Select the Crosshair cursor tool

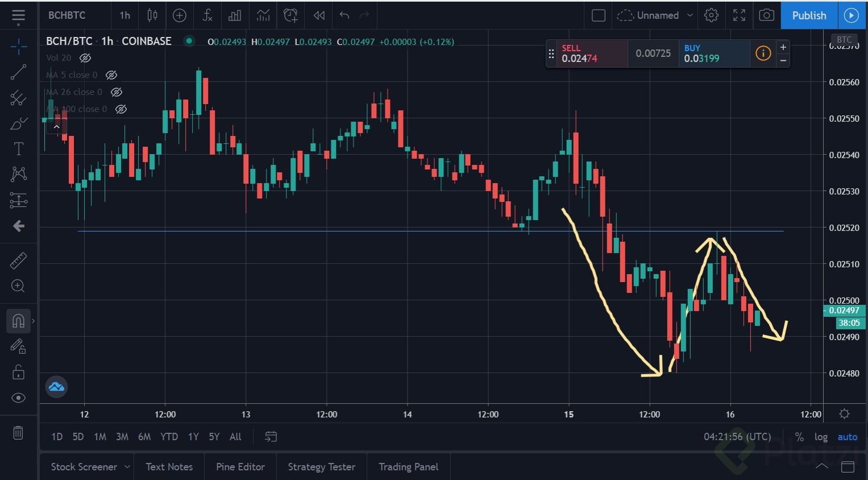[18, 47]
